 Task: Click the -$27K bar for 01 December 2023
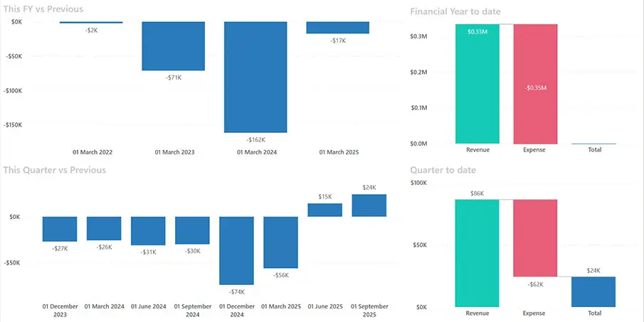[60, 229]
